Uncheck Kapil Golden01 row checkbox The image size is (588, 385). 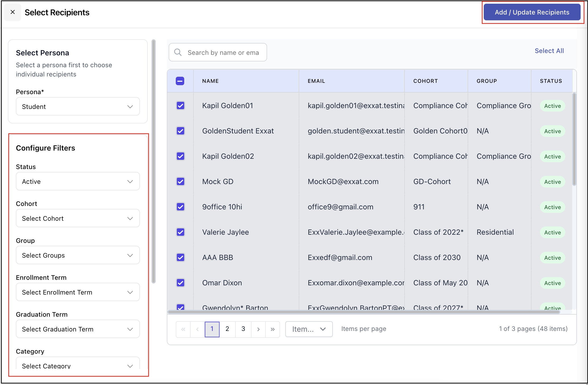pos(181,106)
